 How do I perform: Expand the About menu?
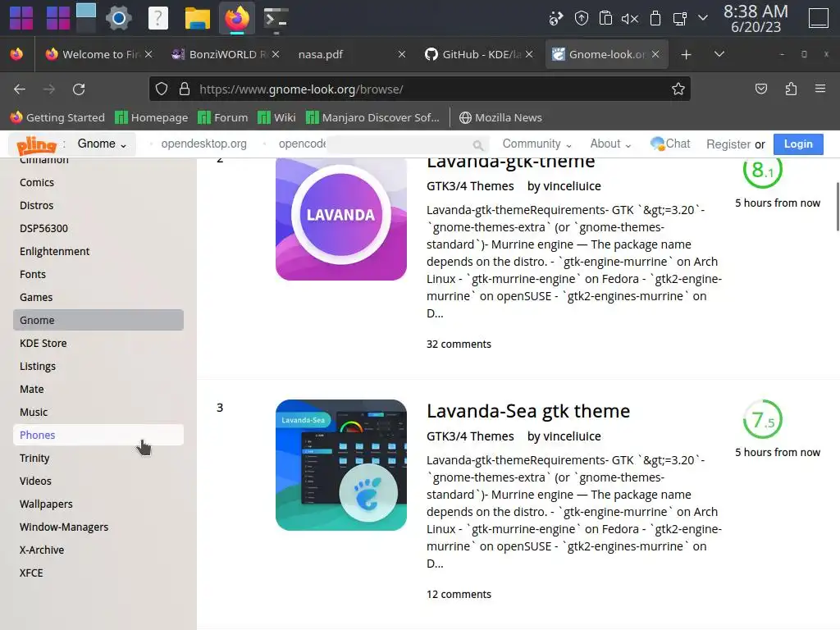[x=610, y=144]
